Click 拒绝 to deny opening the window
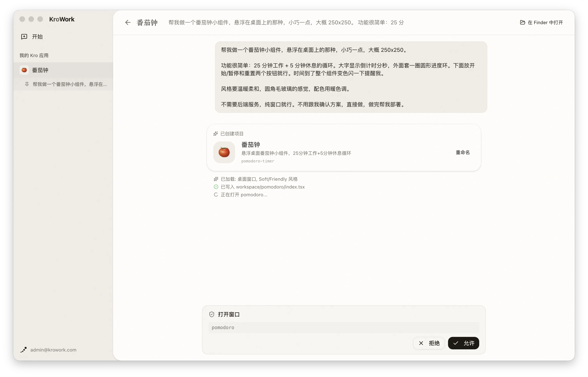This screenshot has width=588, height=377. click(429, 343)
